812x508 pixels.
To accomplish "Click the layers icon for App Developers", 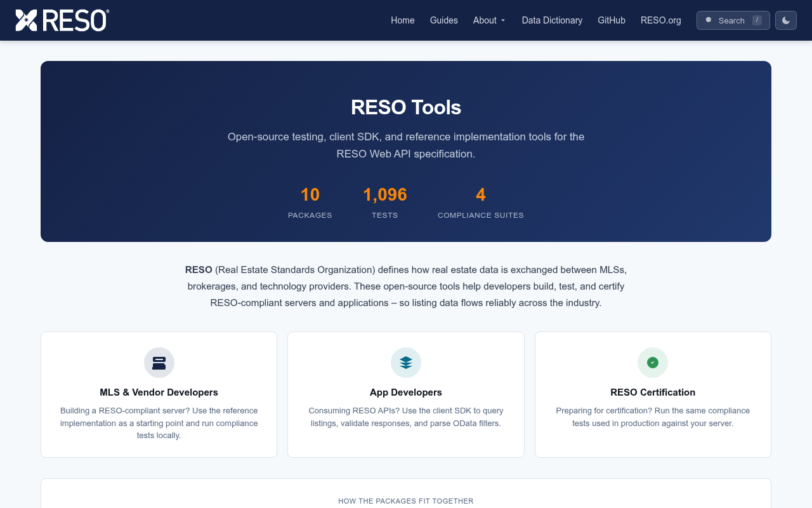I will tap(406, 363).
